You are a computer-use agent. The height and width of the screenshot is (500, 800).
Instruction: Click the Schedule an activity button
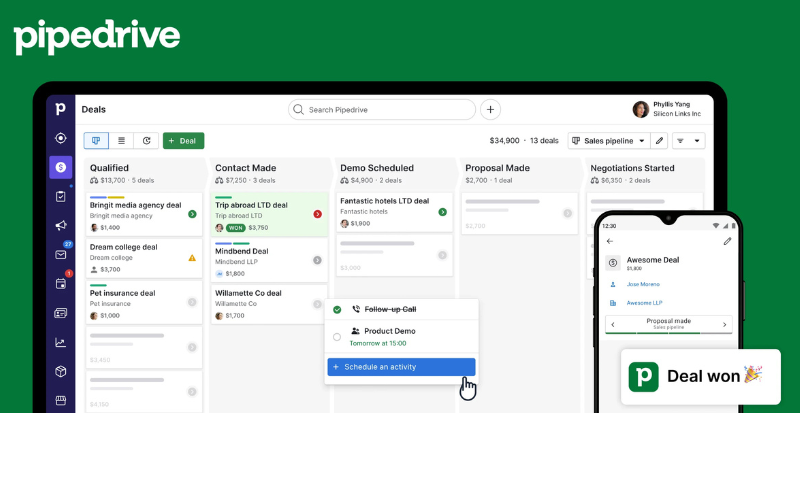(401, 367)
